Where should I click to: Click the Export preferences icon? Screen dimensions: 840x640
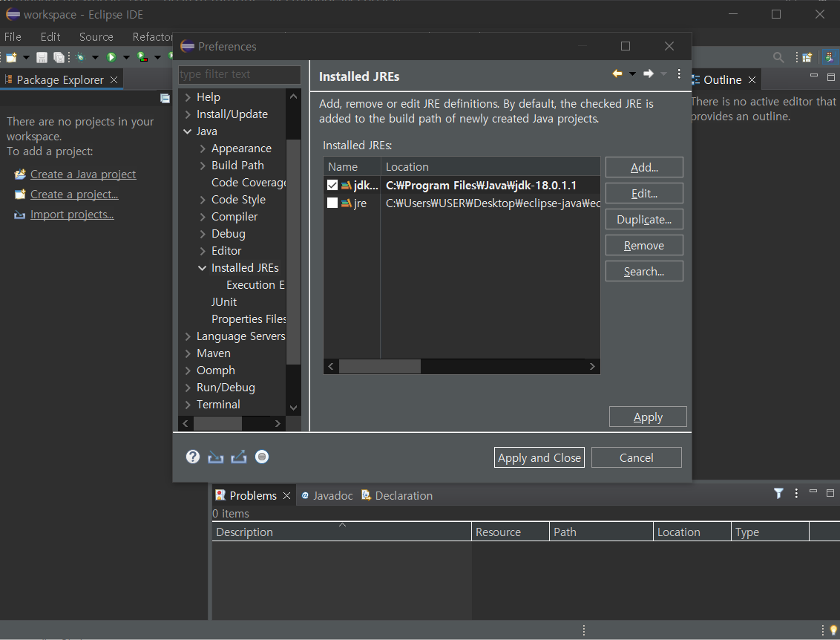(238, 457)
